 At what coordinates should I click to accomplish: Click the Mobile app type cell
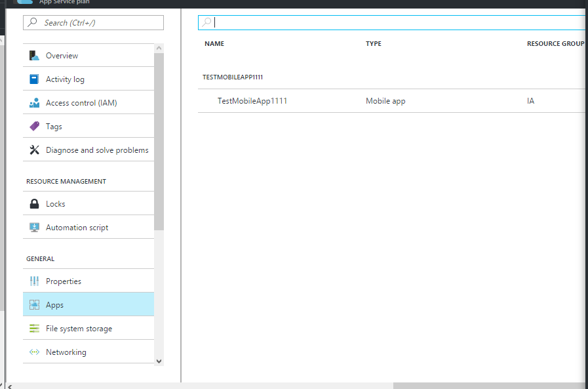coord(385,101)
